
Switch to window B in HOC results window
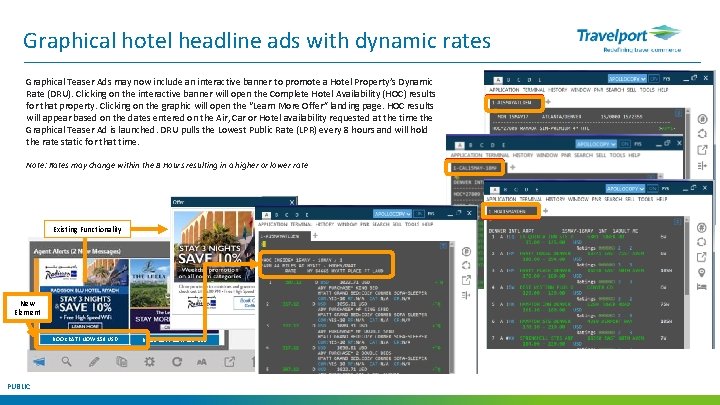tap(276, 214)
